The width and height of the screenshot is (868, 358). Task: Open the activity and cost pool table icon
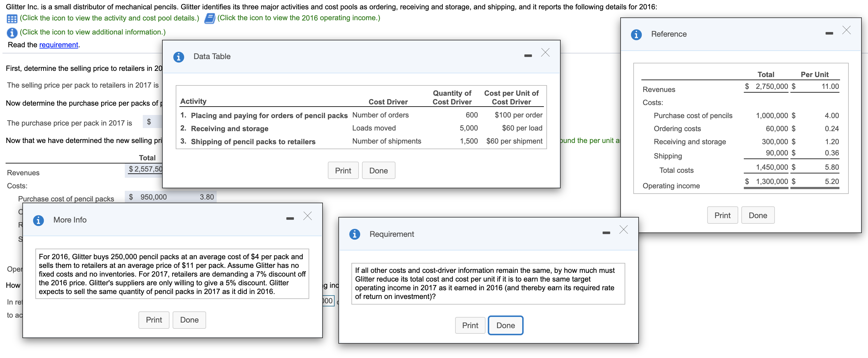[x=12, y=19]
